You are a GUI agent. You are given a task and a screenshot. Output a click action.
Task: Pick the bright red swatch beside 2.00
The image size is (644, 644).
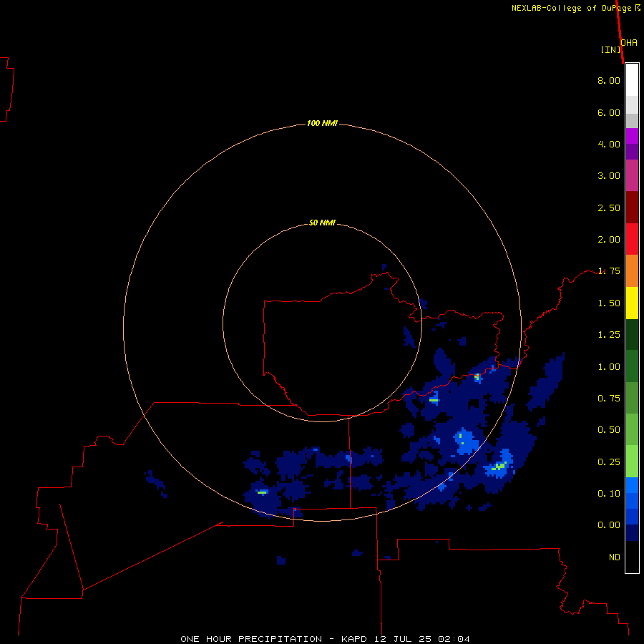tap(632, 239)
